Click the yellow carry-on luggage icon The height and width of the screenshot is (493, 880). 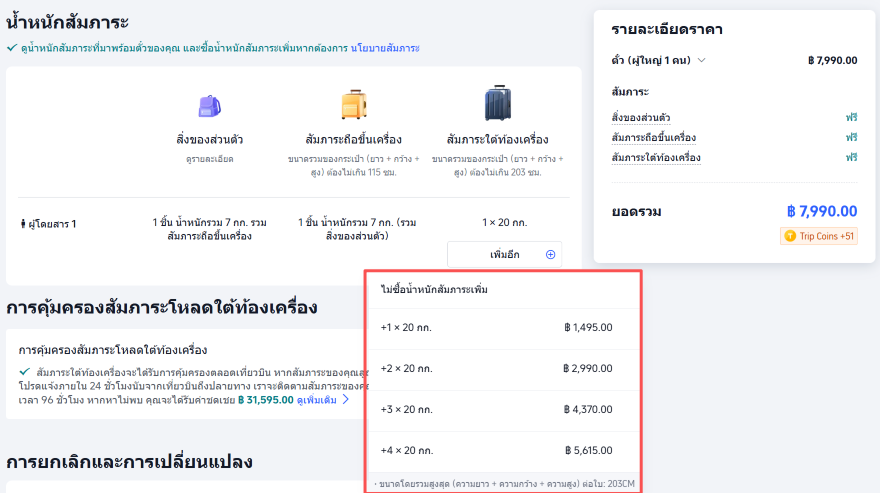click(354, 104)
